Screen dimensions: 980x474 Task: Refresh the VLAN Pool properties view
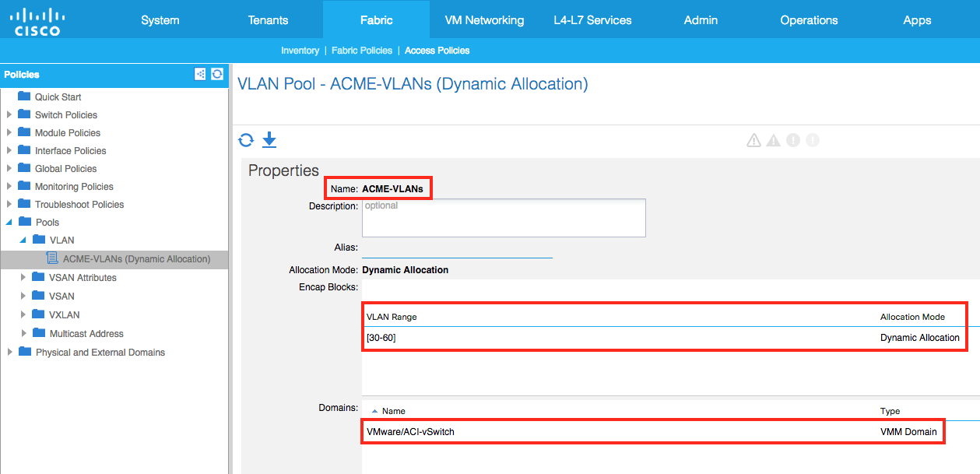click(246, 140)
